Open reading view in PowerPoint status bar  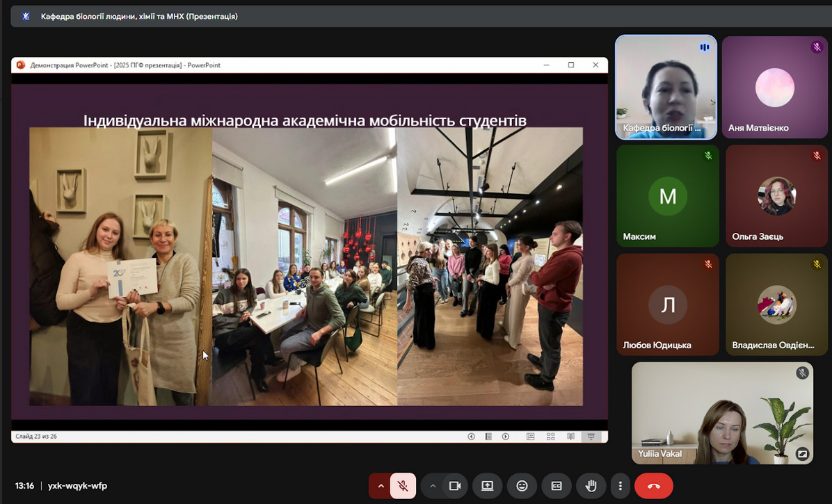(x=570, y=437)
